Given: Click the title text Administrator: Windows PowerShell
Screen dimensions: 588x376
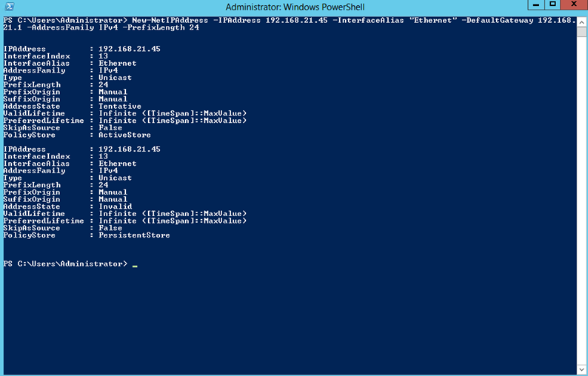Looking at the screenshot, I should click(295, 7).
